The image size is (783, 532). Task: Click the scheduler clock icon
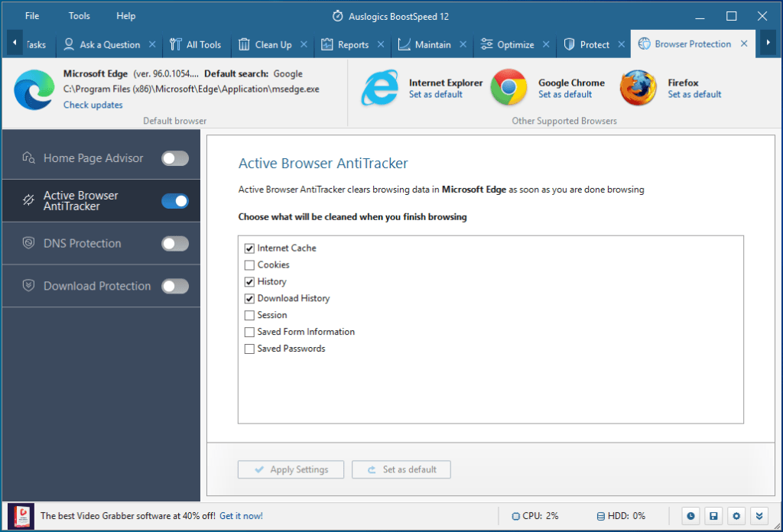[690, 516]
